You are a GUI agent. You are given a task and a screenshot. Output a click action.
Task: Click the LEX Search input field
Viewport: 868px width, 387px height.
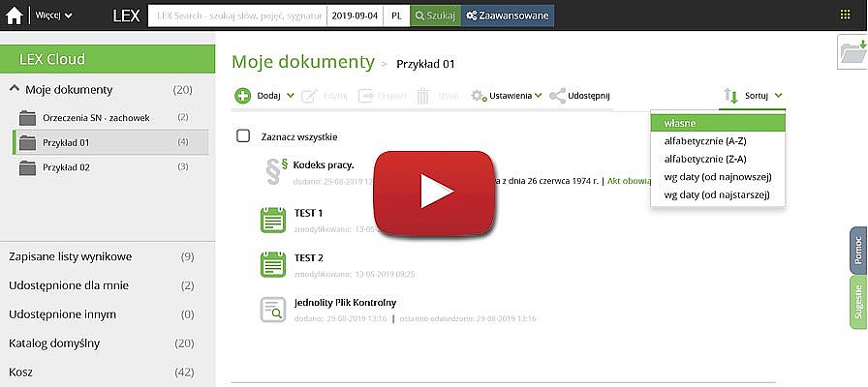pyautogui.click(x=236, y=15)
